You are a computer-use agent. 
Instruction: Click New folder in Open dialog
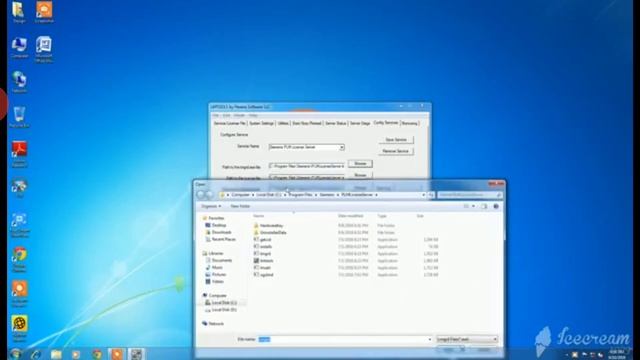240,206
